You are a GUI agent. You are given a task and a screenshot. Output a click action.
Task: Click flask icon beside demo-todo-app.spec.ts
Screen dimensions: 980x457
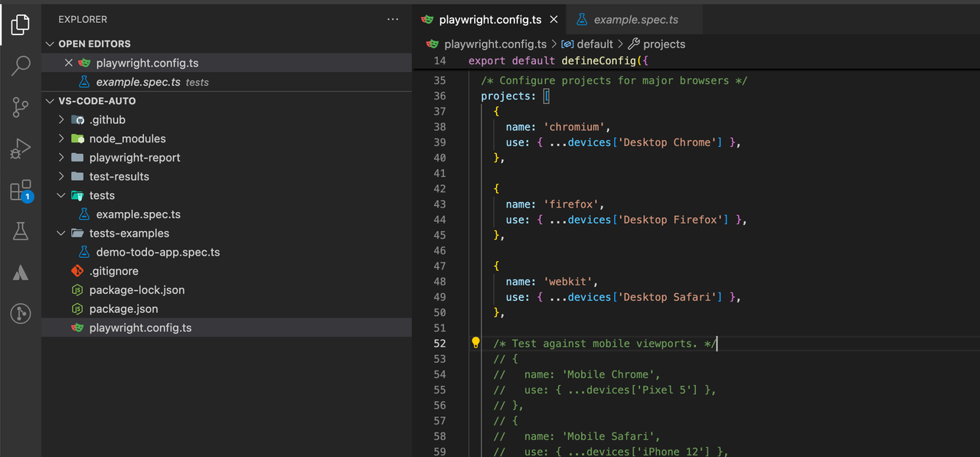pyautogui.click(x=83, y=252)
